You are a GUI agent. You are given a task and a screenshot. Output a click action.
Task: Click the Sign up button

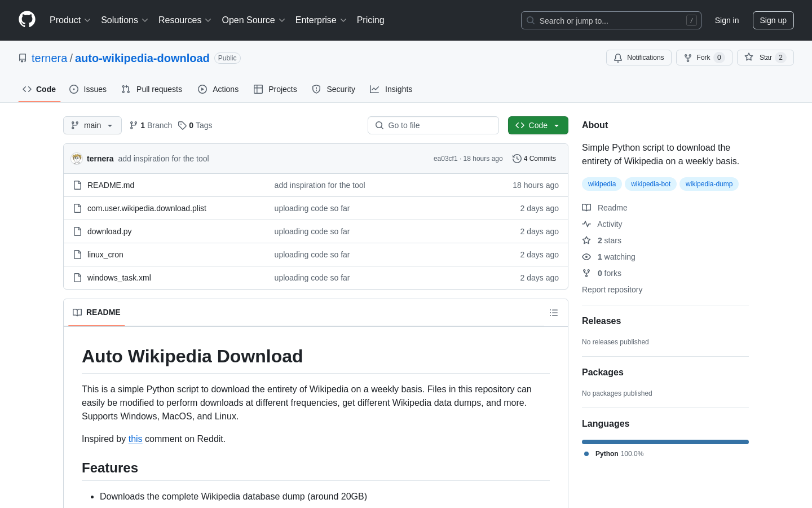(773, 20)
